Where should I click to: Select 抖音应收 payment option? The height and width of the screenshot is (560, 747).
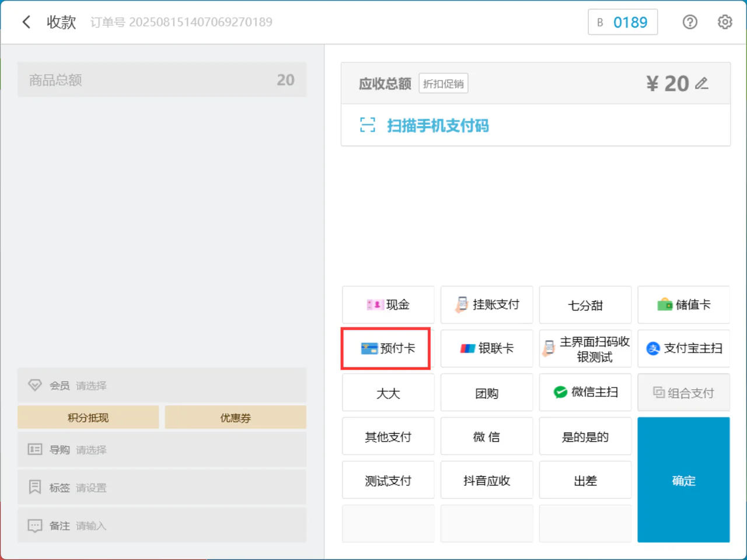click(x=487, y=480)
